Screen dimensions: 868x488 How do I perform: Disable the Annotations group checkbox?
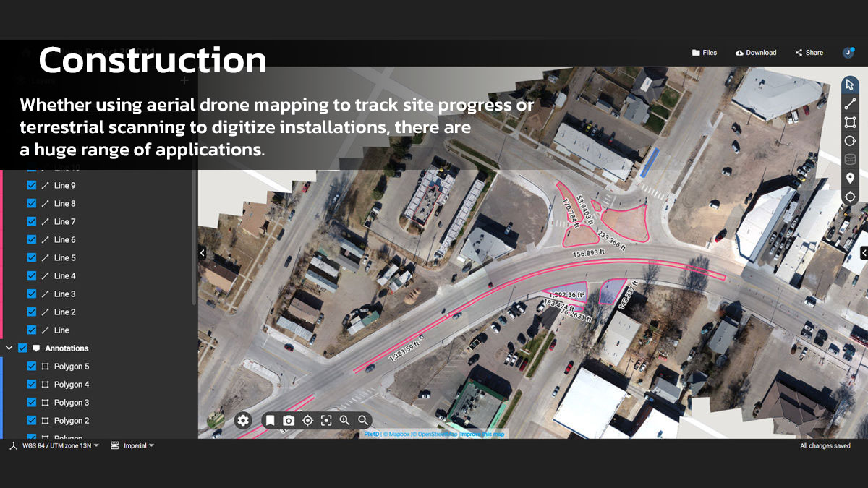[x=22, y=348]
